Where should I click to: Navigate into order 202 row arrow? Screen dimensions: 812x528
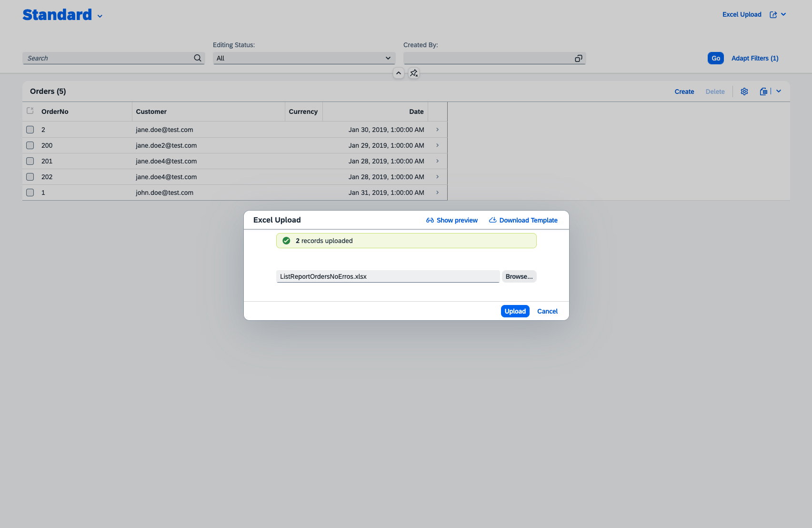pos(438,177)
